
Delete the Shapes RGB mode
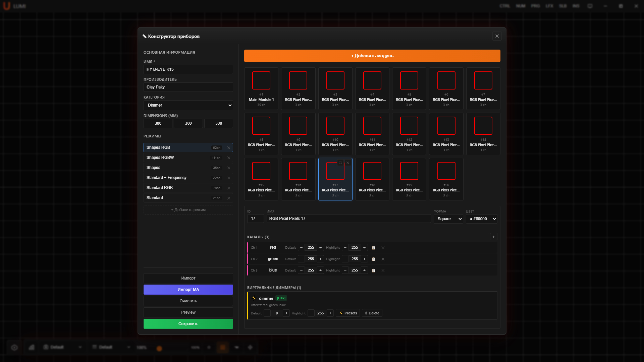point(229,148)
